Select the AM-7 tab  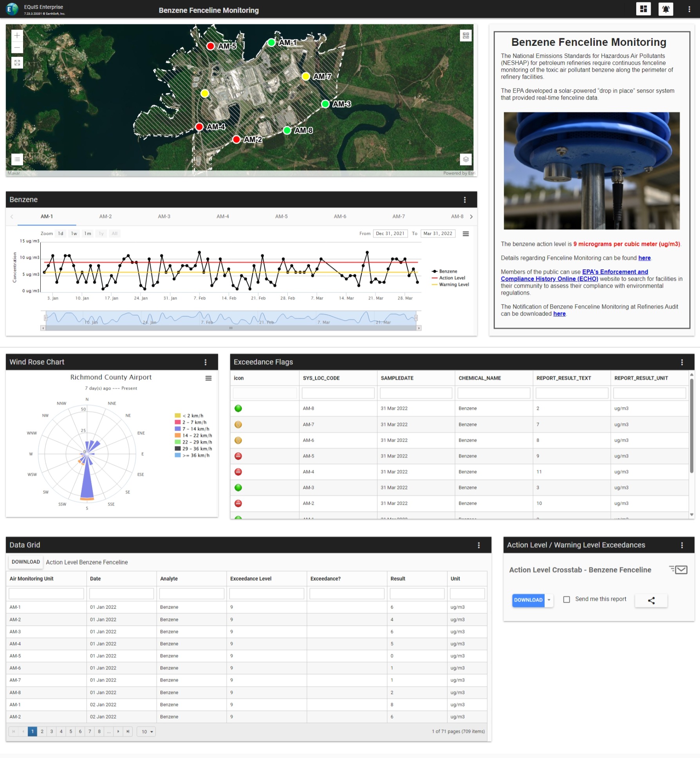tap(398, 217)
